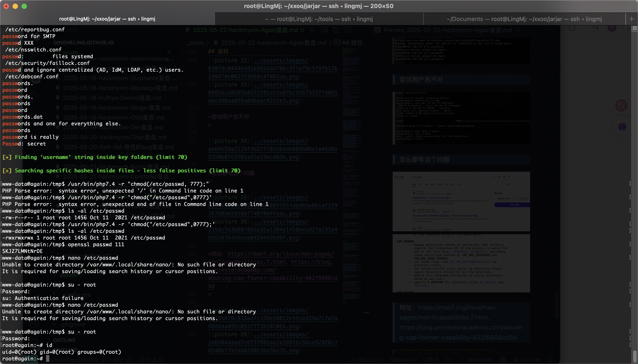Click the green zoom window button
Viewport: 638px width, 364px height.
coord(24,6)
